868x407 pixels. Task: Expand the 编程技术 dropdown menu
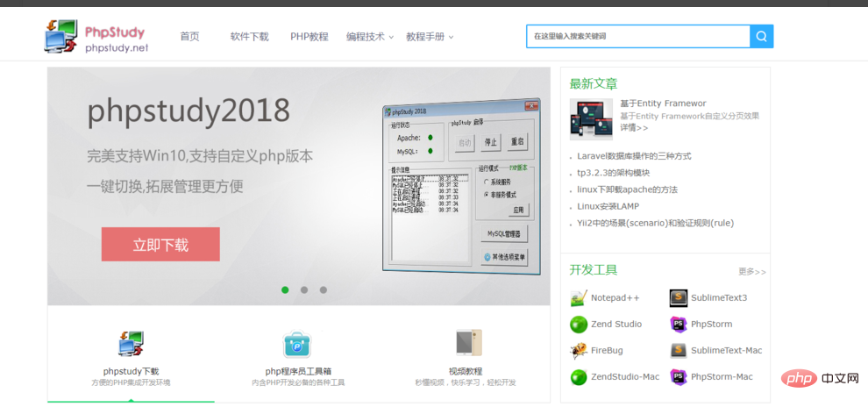coord(370,37)
